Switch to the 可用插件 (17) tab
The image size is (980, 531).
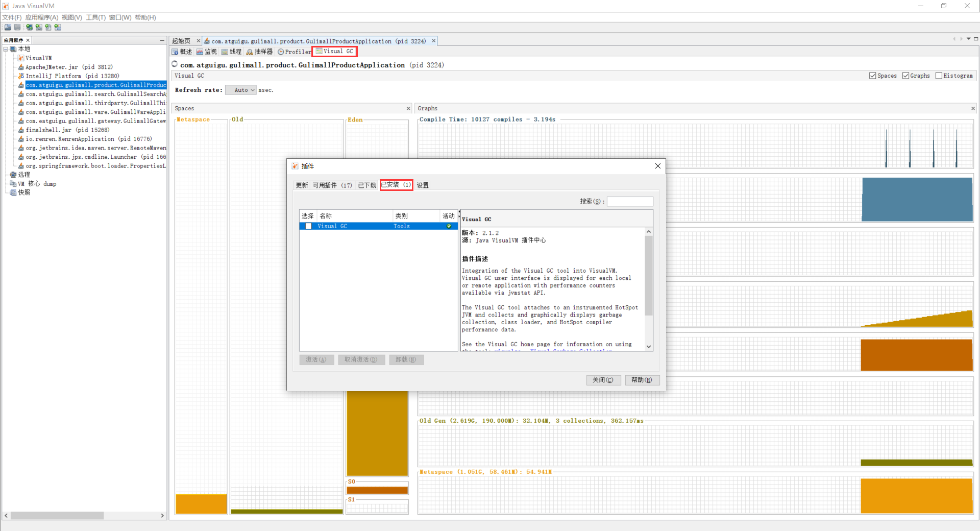click(x=332, y=185)
